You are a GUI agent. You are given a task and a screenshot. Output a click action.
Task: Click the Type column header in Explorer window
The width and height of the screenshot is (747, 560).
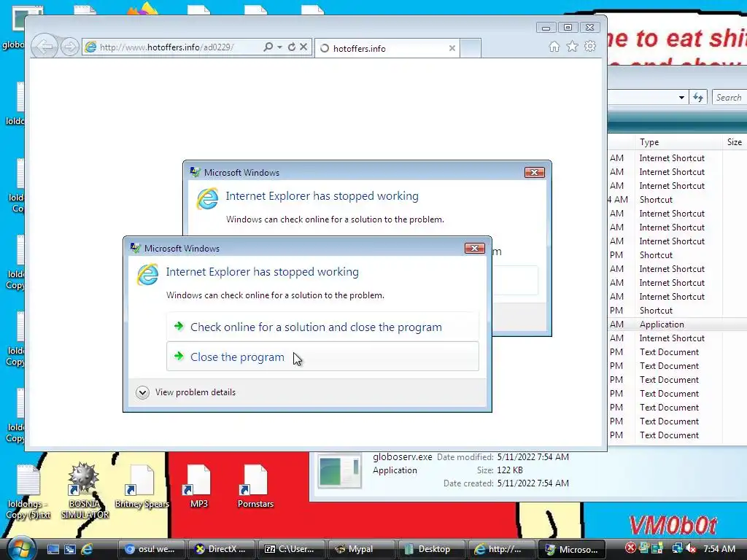[x=678, y=142]
